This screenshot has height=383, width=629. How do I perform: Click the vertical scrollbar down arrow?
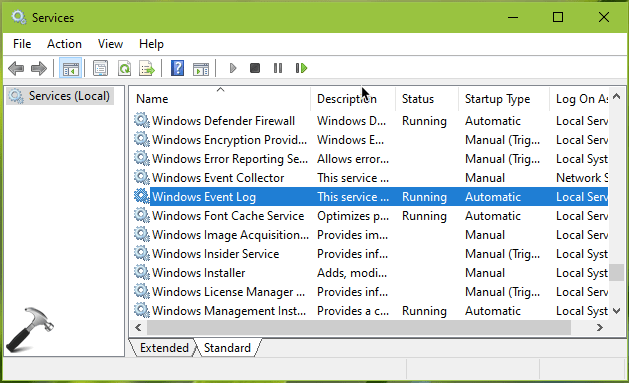(617, 311)
